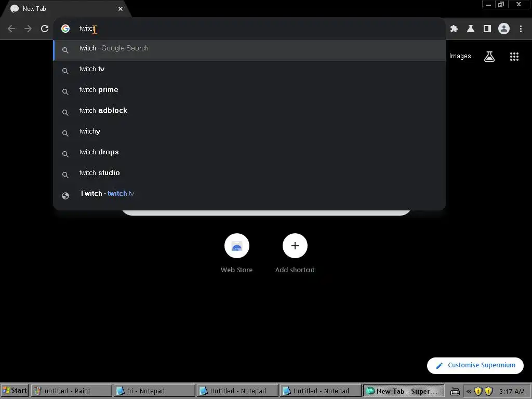Choose the 'twitch tv' suggestion
This screenshot has height=399, width=532.
(249, 71)
